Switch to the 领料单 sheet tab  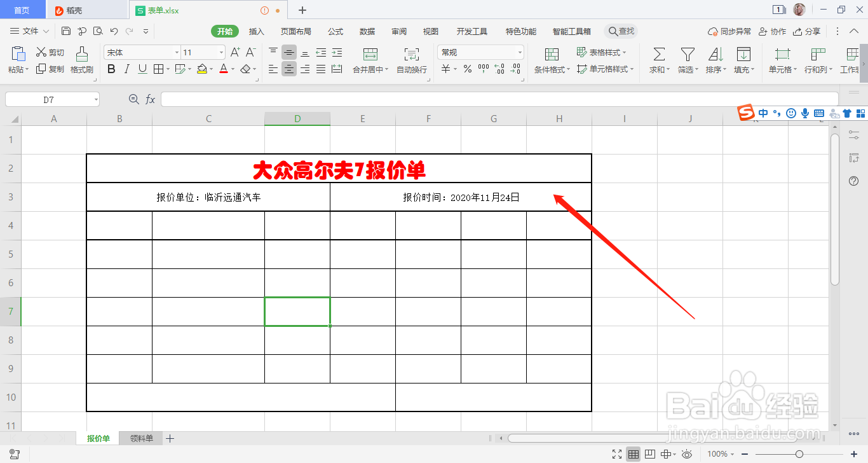coord(142,438)
